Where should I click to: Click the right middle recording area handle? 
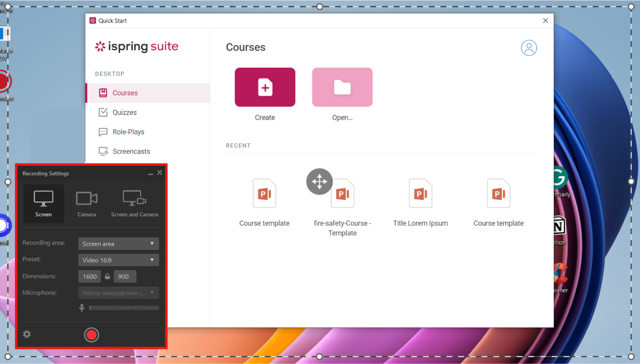[631, 181]
